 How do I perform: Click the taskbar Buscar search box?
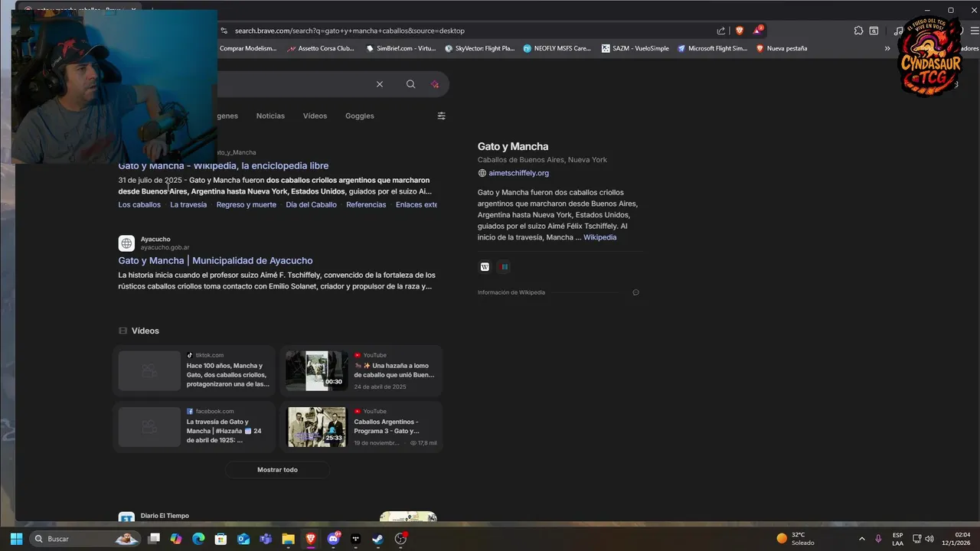coord(84,539)
